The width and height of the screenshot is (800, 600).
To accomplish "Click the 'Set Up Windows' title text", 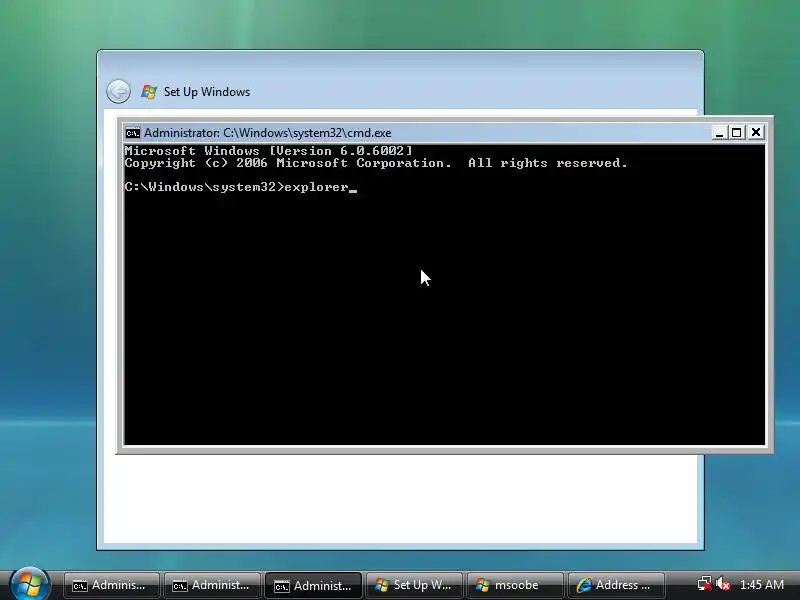I will click(x=207, y=92).
